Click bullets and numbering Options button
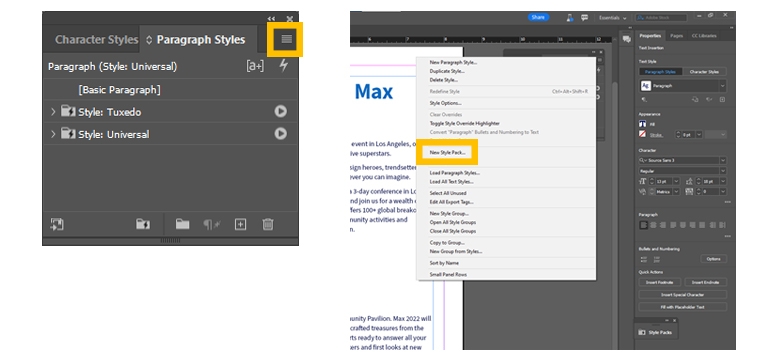Screen dimensions: 775x361 713,259
